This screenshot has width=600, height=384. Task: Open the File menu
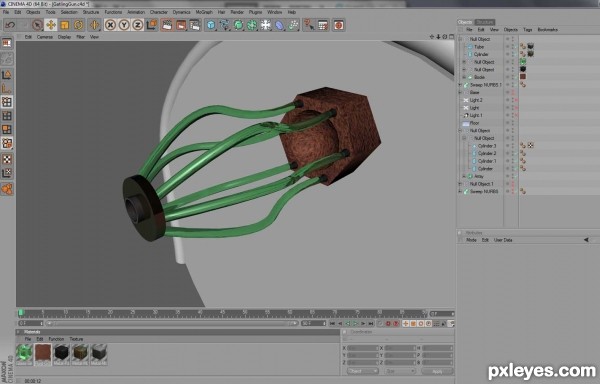coord(6,12)
